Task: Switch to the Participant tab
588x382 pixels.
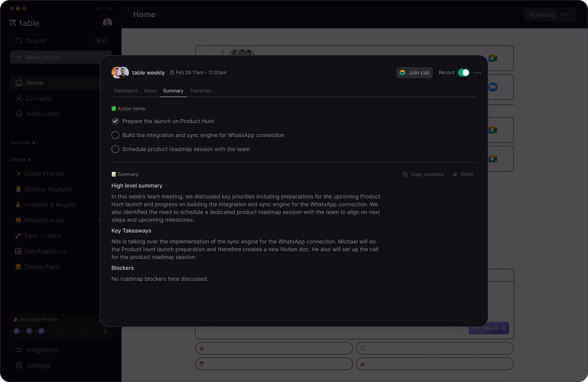Action: point(126,91)
